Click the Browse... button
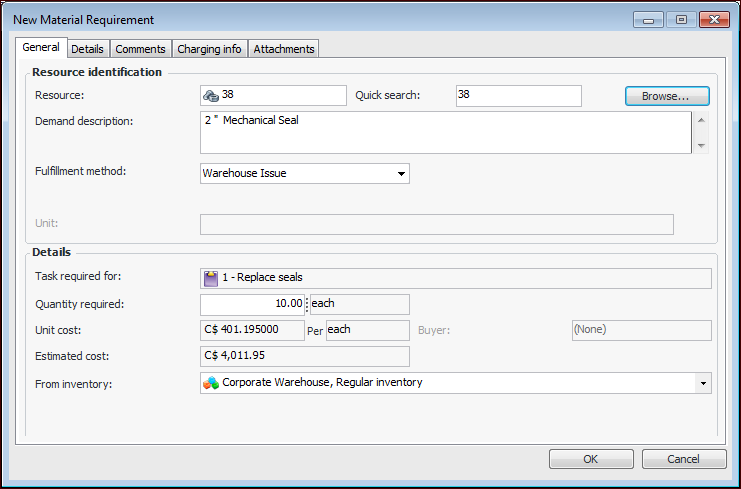Viewport: 741px width, 489px height. 666,96
